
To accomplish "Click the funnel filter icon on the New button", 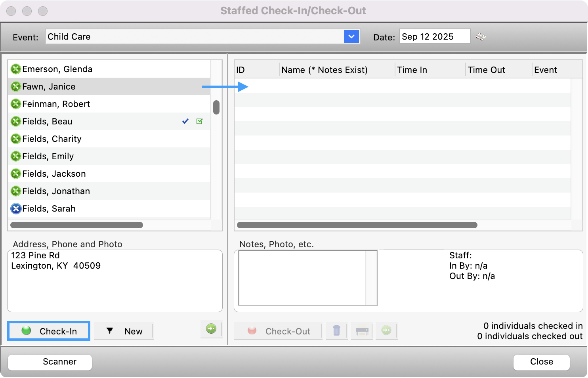I will [x=110, y=331].
